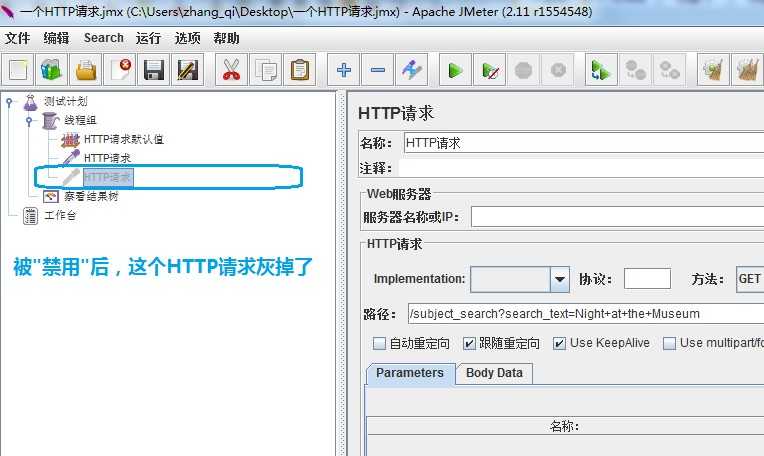Click the 路径 path field
The height and width of the screenshot is (456, 764).
click(x=586, y=314)
